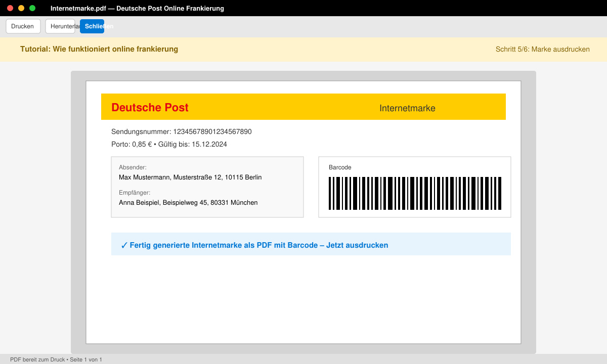
Task: Select the 'Empfänger:' label
Action: click(135, 193)
